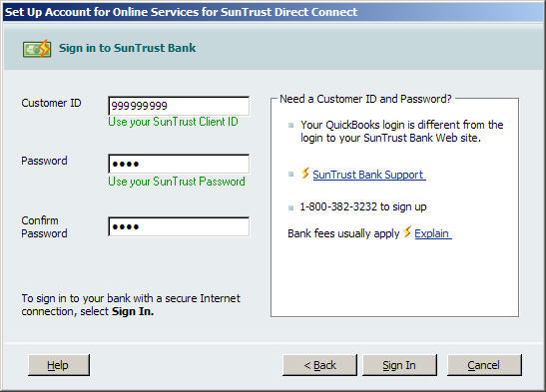Open Help for this dialog

(x=59, y=365)
